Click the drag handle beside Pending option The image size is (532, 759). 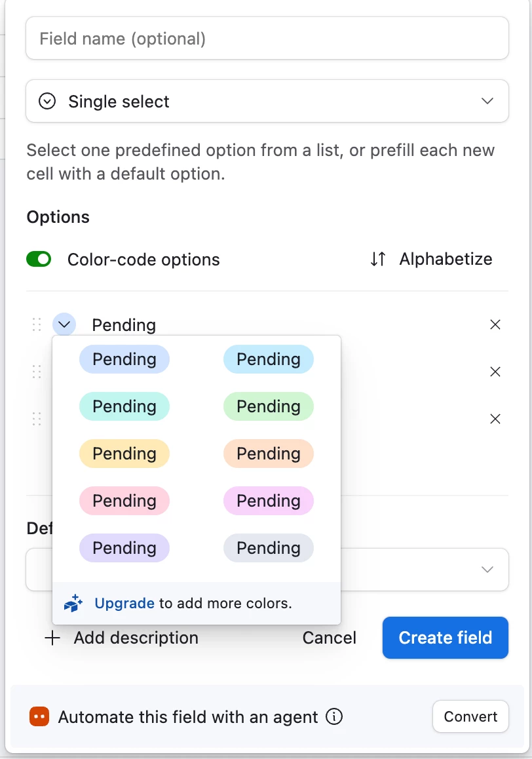point(37,324)
